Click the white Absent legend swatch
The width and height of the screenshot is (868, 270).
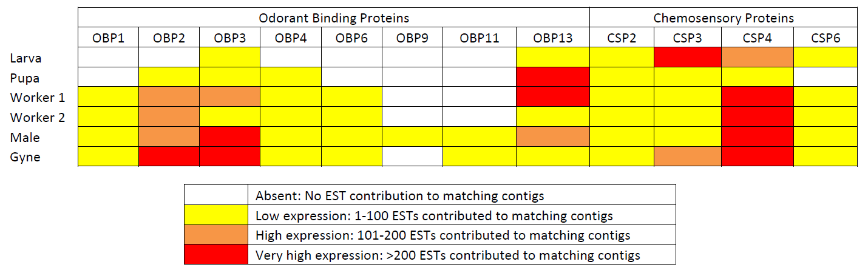[x=216, y=195]
